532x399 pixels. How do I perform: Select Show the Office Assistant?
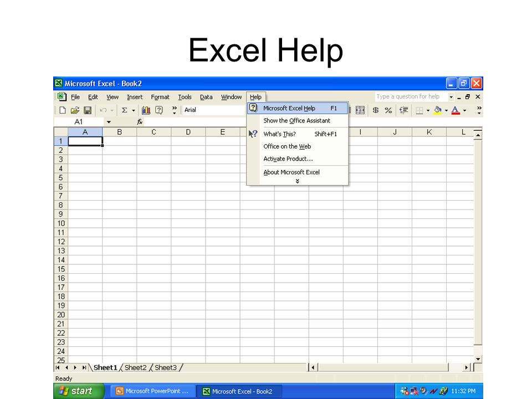click(x=298, y=120)
